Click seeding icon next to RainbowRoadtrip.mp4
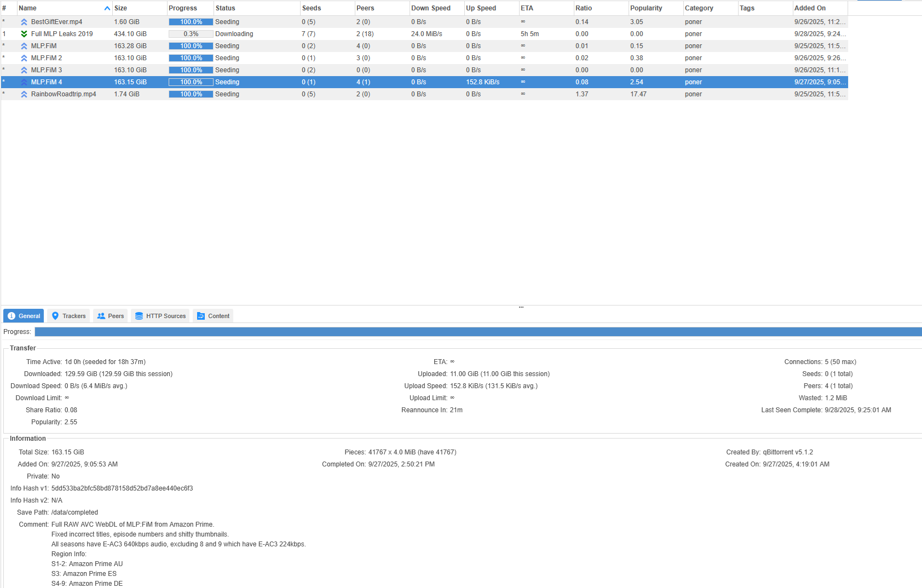The image size is (922, 588). point(24,94)
